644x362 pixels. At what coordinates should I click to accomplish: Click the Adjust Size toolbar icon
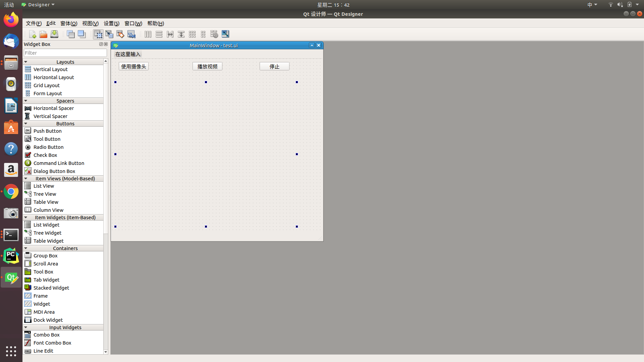[225, 34]
